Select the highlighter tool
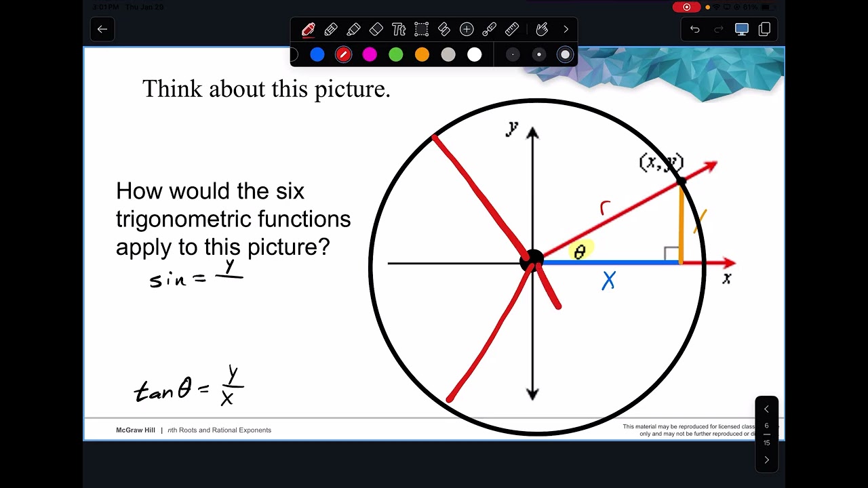The height and width of the screenshot is (488, 868). coord(353,29)
